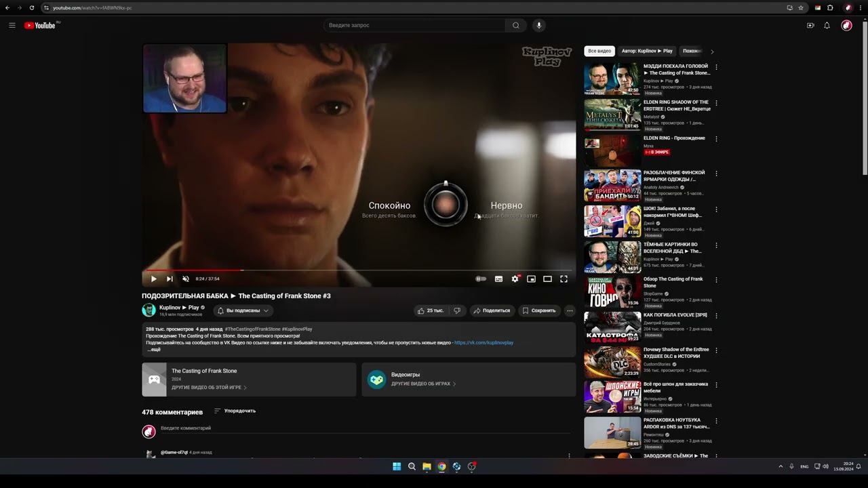The image size is (868, 488).
Task: Start voice search with microphone icon
Action: (x=539, y=25)
